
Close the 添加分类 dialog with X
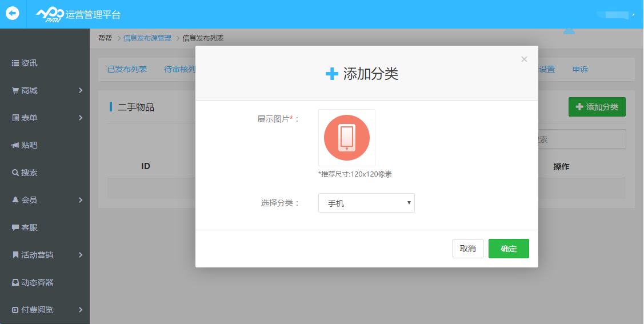(x=524, y=59)
